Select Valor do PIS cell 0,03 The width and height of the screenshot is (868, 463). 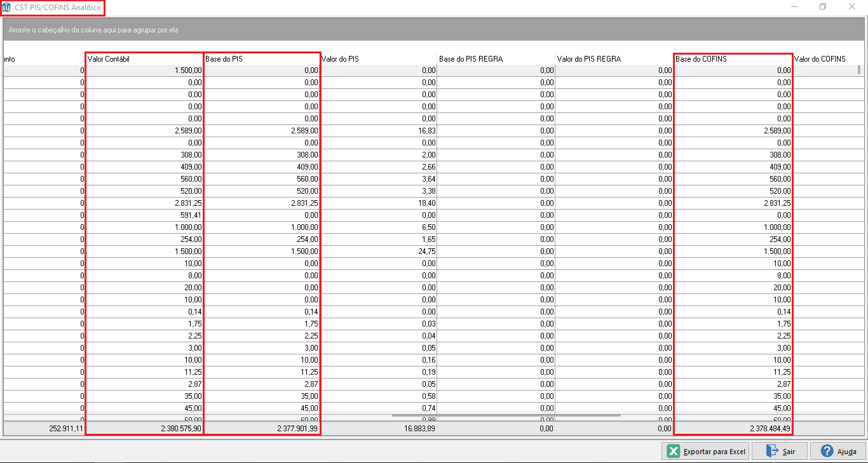pos(379,324)
